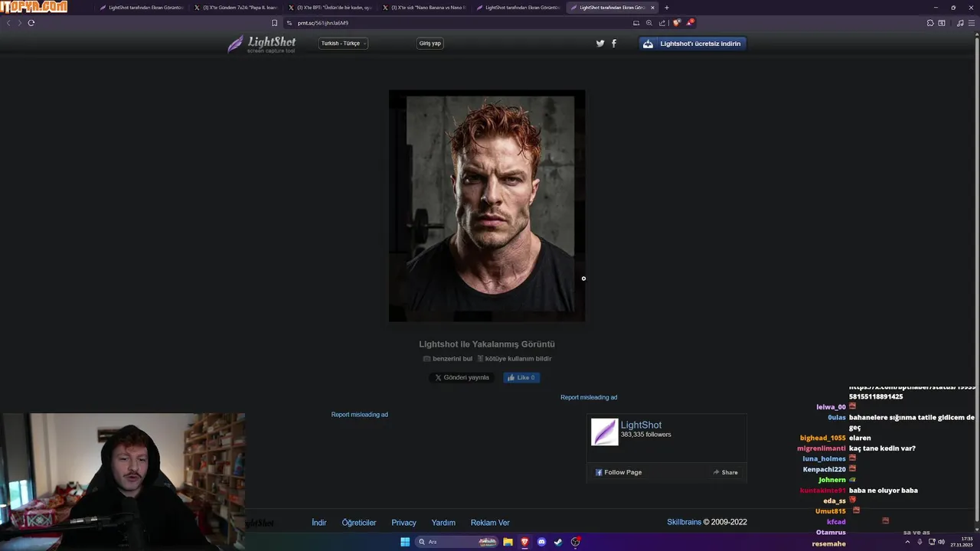Show hidden system tray icons chevron
Viewport: 980px width, 551px height.
pyautogui.click(x=907, y=542)
